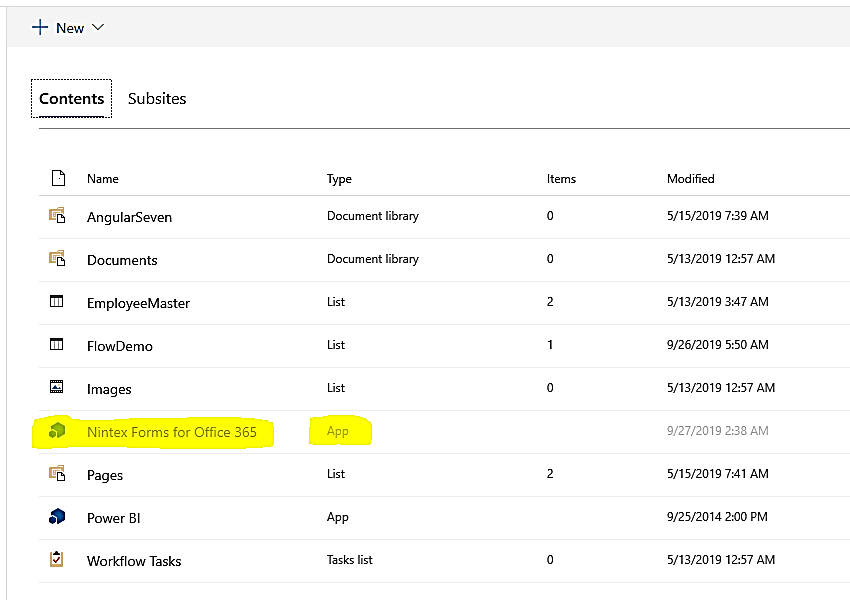Open the Pages list

(x=104, y=475)
